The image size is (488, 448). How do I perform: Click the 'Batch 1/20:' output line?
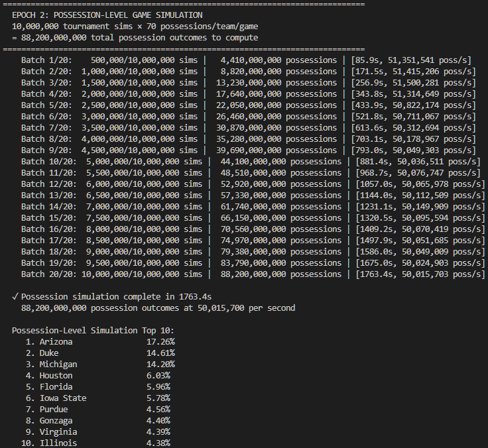click(x=246, y=60)
